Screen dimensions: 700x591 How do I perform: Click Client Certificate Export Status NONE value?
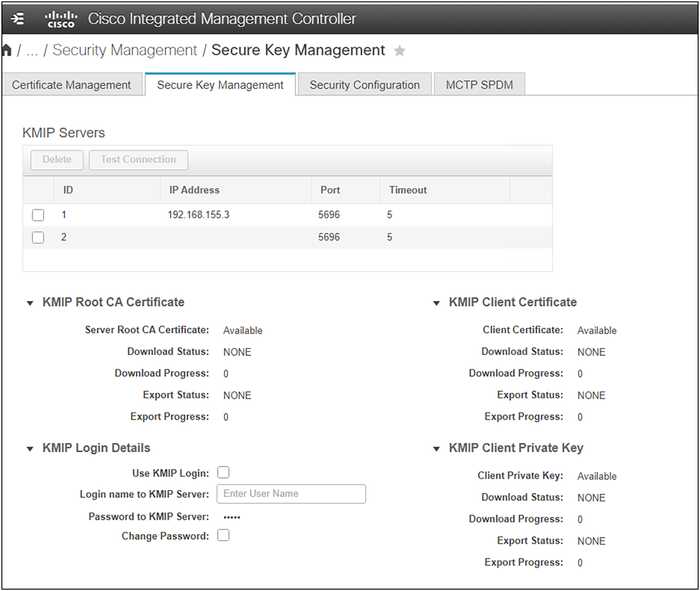[x=591, y=395]
